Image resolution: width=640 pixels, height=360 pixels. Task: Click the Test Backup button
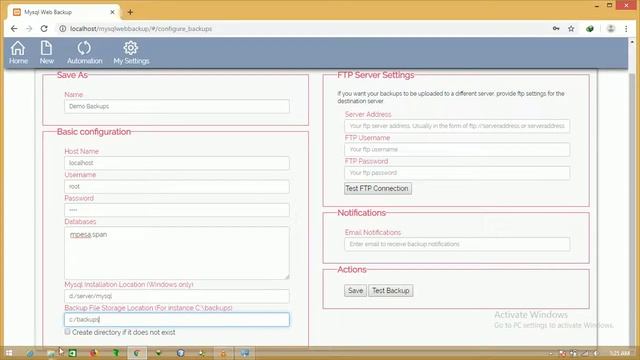391,291
